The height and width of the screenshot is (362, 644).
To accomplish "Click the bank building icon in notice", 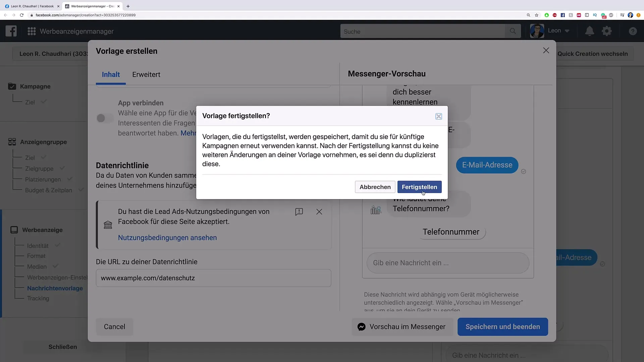I will tap(108, 225).
